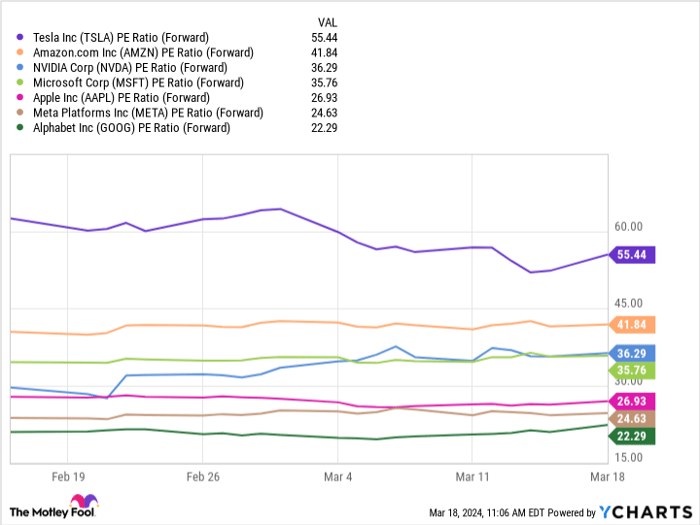
Task: Click the purple Tesla legend dot
Action: [x=21, y=37]
